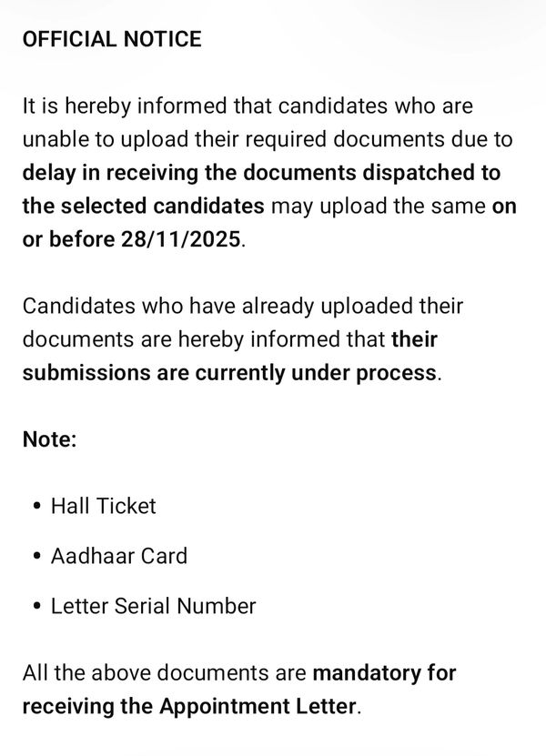Click the text "documents are hereby informed that"
Image resolution: width=546 pixels, height=756 pixels.
[x=205, y=339]
